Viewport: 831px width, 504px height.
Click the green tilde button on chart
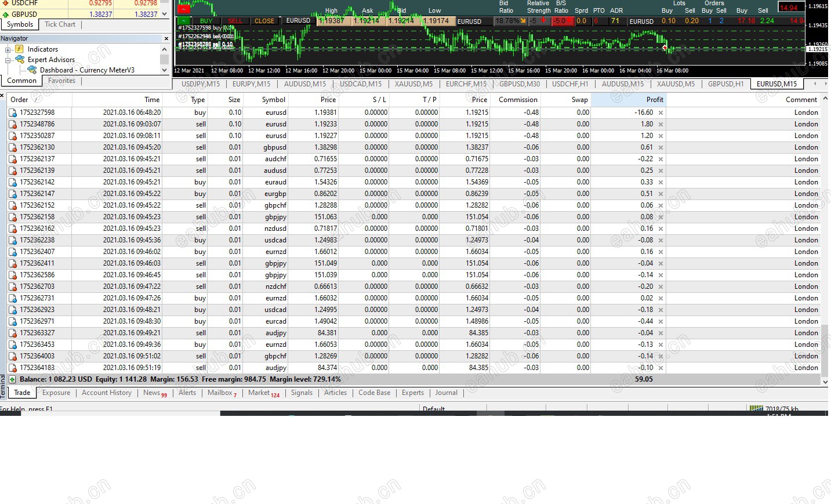[x=184, y=21]
